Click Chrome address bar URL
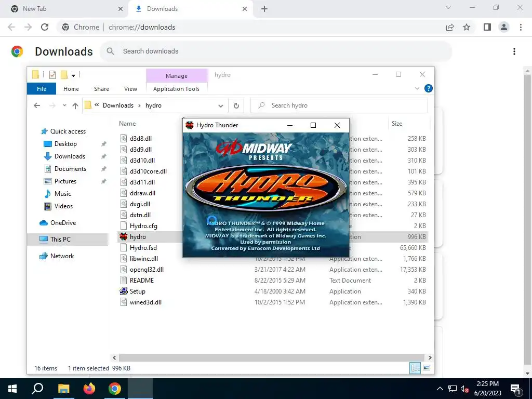This screenshot has height=399, width=532. pyautogui.click(x=142, y=27)
